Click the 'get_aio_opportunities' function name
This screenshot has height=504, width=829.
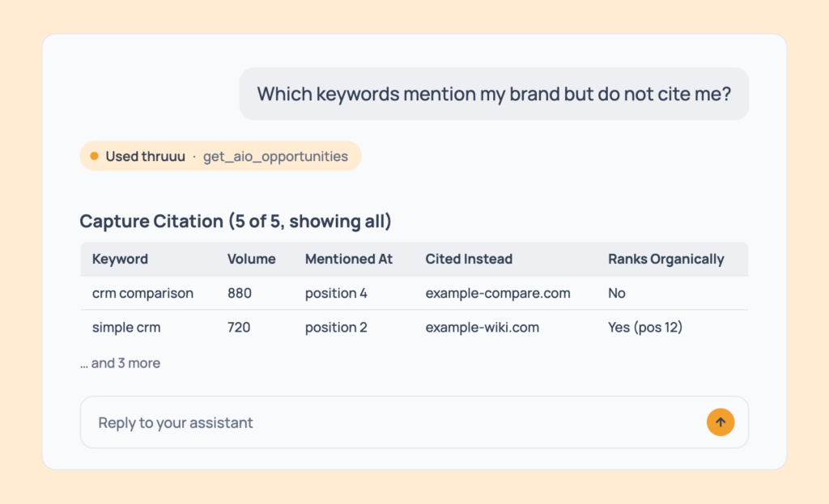[x=275, y=156]
